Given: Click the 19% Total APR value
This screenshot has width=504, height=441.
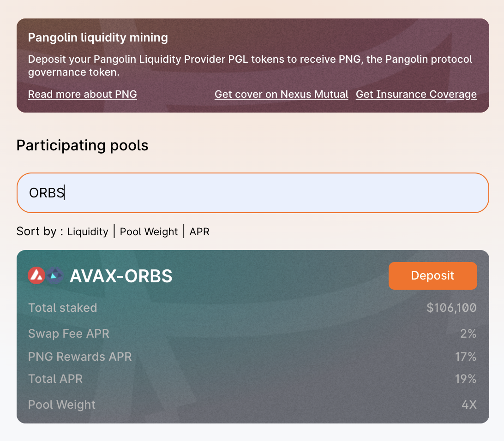Looking at the screenshot, I should (x=466, y=379).
